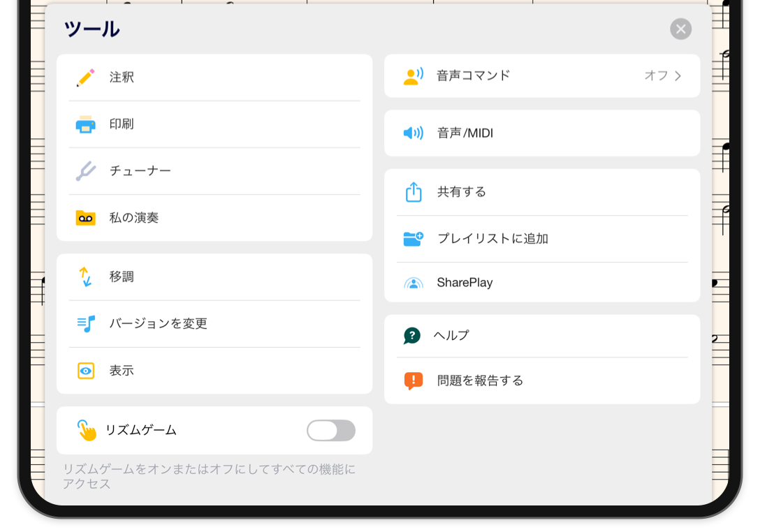Image resolution: width=760 pixels, height=532 pixels.
Task: Open 音声/MIDI settings
Action: coord(542,133)
